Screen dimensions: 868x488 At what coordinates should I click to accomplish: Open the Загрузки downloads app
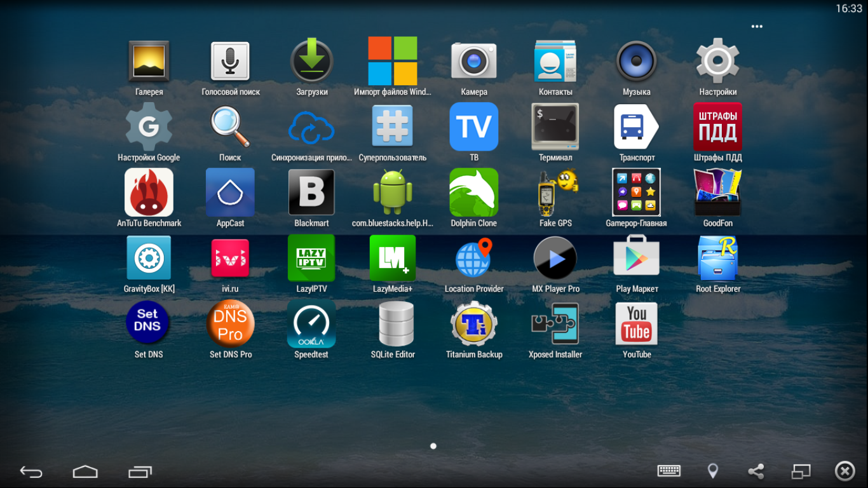pos(311,61)
